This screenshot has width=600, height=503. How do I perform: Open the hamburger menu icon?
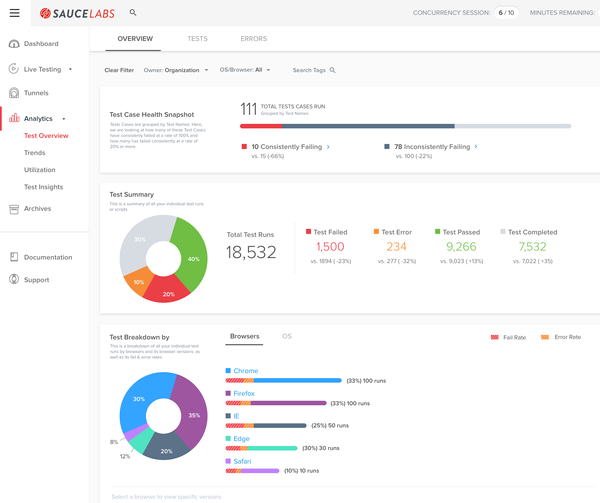coord(14,13)
